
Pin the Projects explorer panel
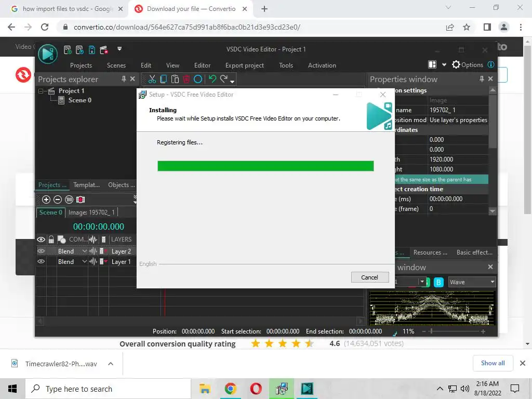click(x=124, y=79)
